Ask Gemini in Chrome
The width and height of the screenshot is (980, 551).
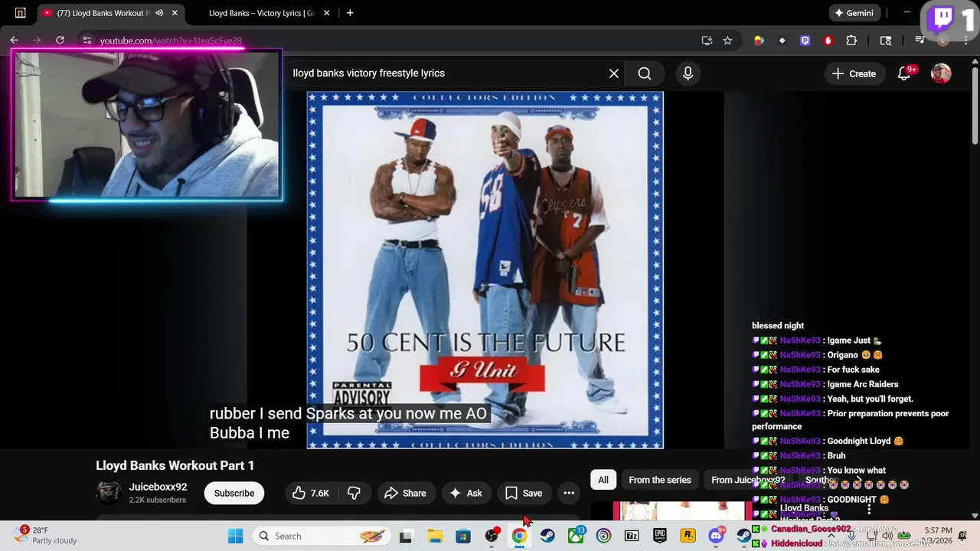pos(854,13)
